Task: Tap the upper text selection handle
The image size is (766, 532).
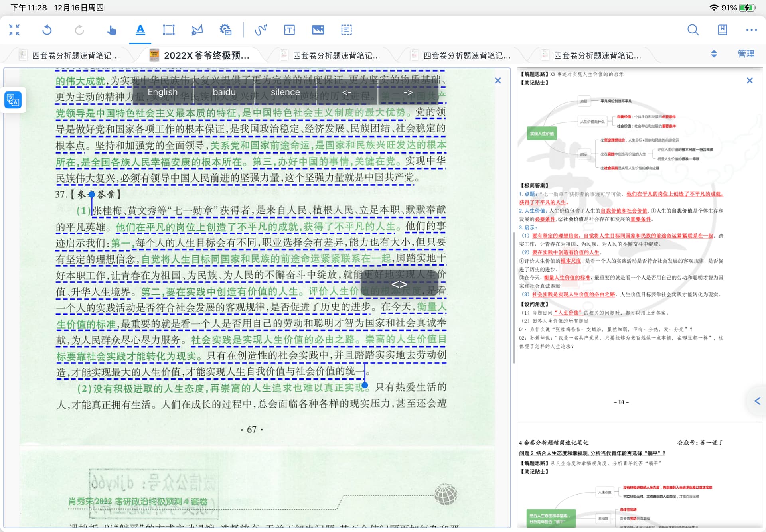Action: coord(92,195)
